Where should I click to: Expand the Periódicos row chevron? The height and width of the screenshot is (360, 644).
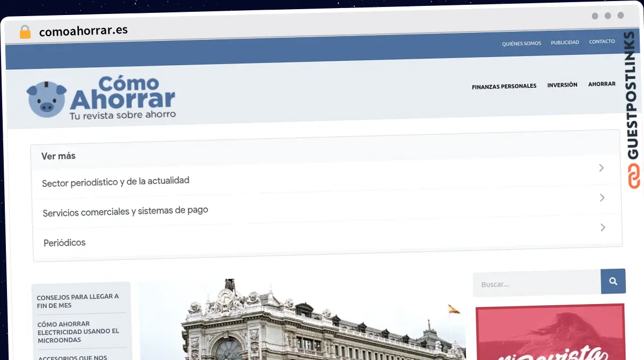tap(603, 227)
